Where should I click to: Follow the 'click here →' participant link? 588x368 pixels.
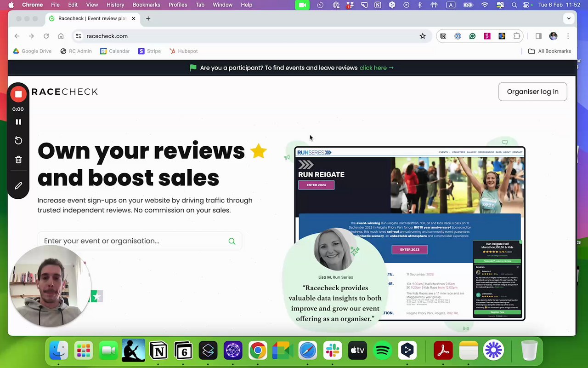tap(377, 68)
